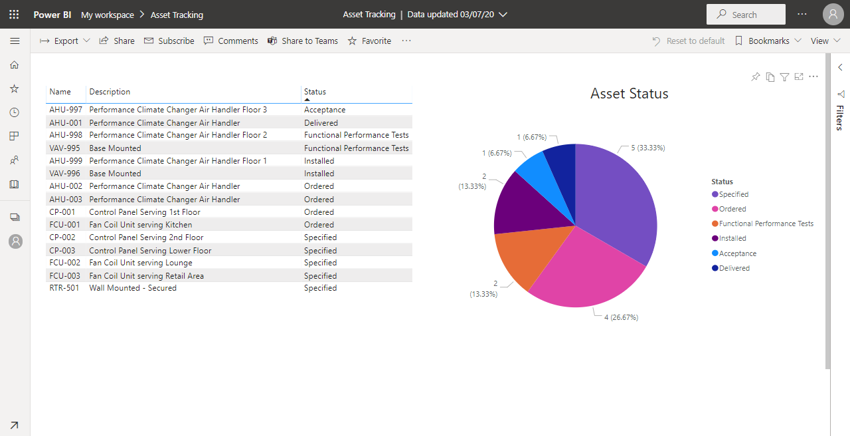The image size is (850, 436).
Task: Navigate to My workspace breadcrumb
Action: [107, 15]
